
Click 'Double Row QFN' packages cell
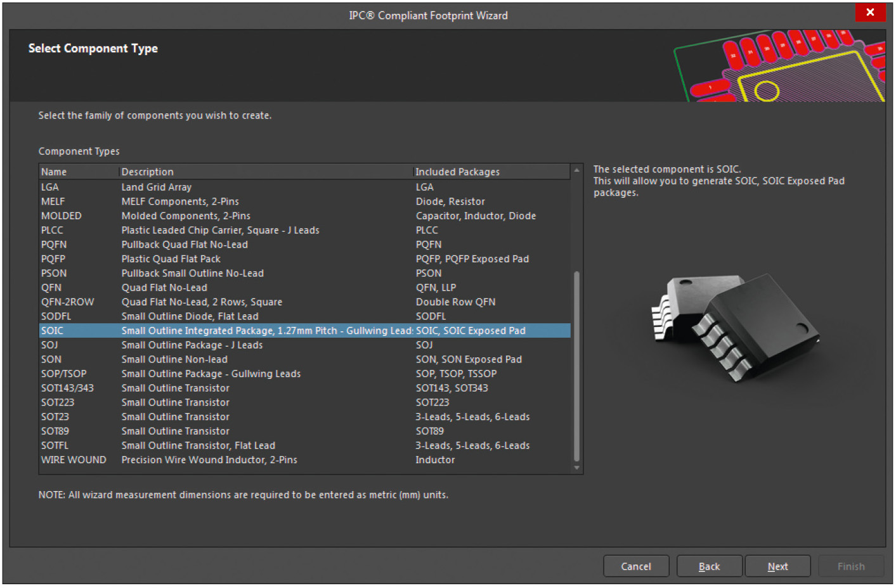coord(455,302)
